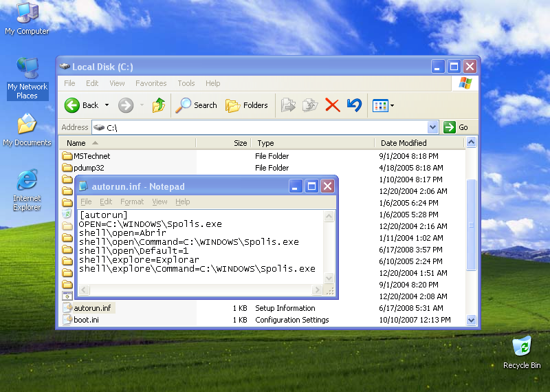This screenshot has height=392, width=550.
Task: Click the My Computer desktop icon
Action: coord(27,18)
